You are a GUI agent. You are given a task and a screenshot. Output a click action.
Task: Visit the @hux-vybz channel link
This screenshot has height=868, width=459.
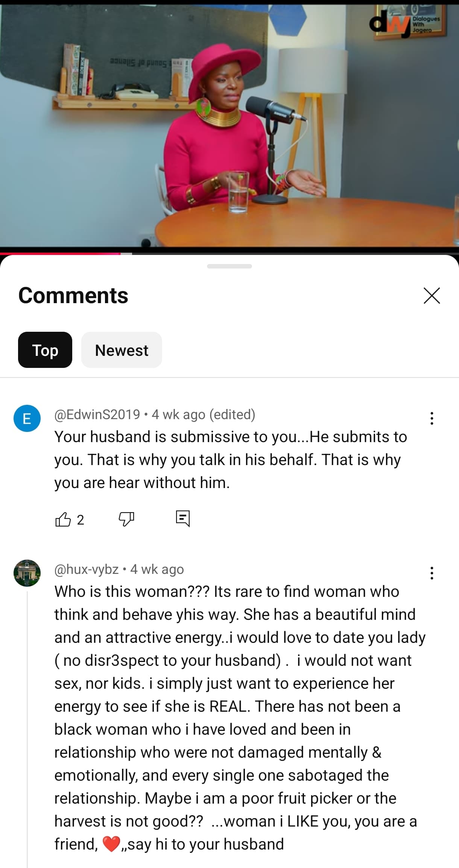(87, 569)
